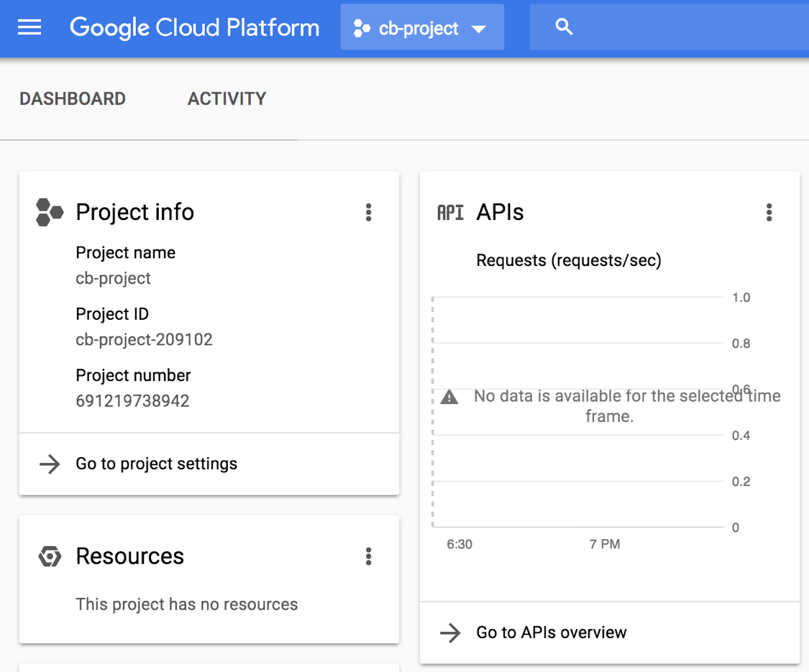Click the 7 PM time axis label
This screenshot has height=672, width=809.
coord(605,545)
